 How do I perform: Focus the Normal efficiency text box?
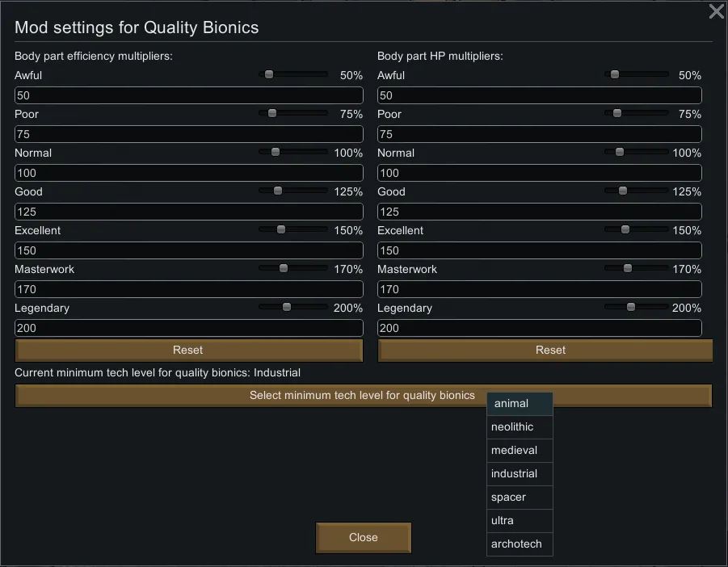188,173
